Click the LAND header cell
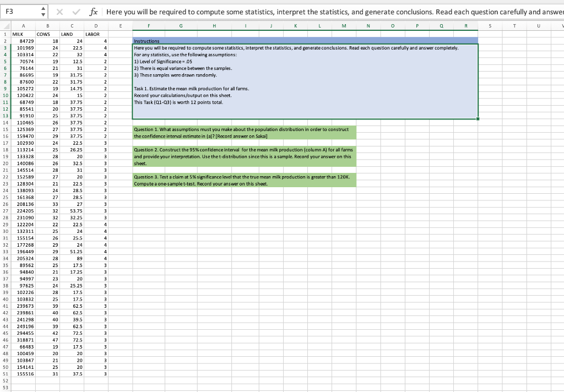 (72, 34)
